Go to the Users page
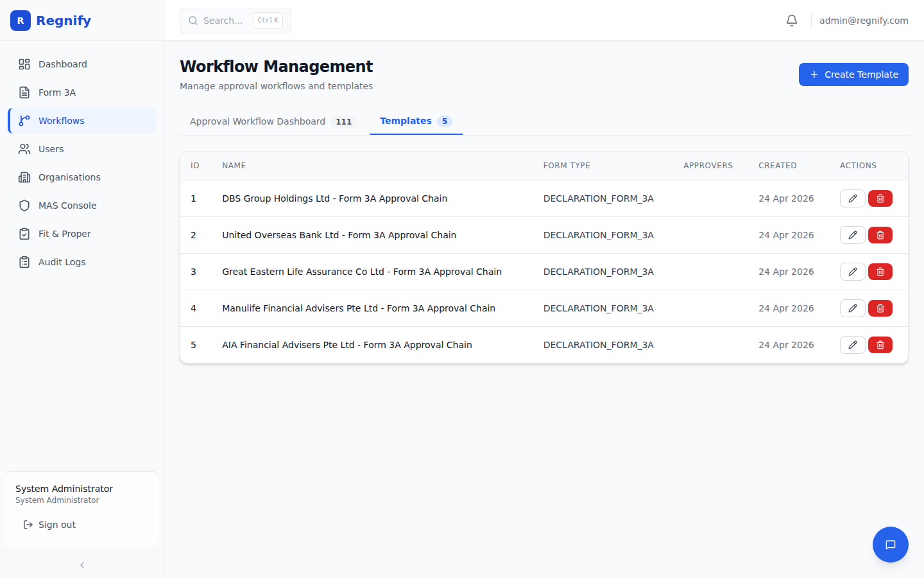Screen dimensions: 924x578 pyautogui.click(x=82, y=149)
